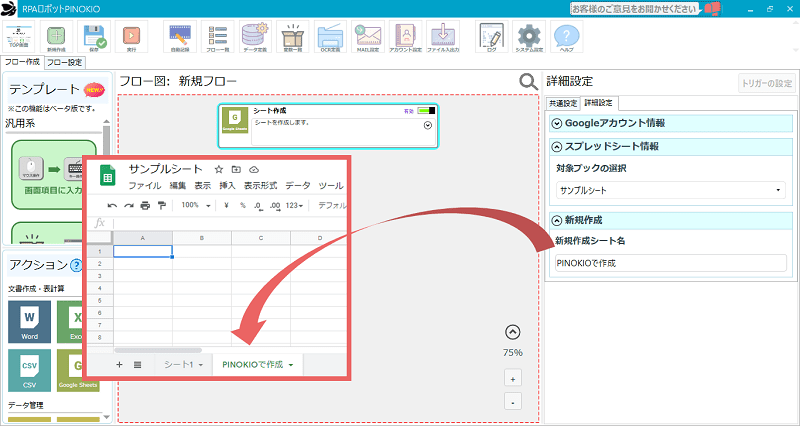Open the サンプルシート target book dropdown
The width and height of the screenshot is (800, 426).
pos(670,190)
